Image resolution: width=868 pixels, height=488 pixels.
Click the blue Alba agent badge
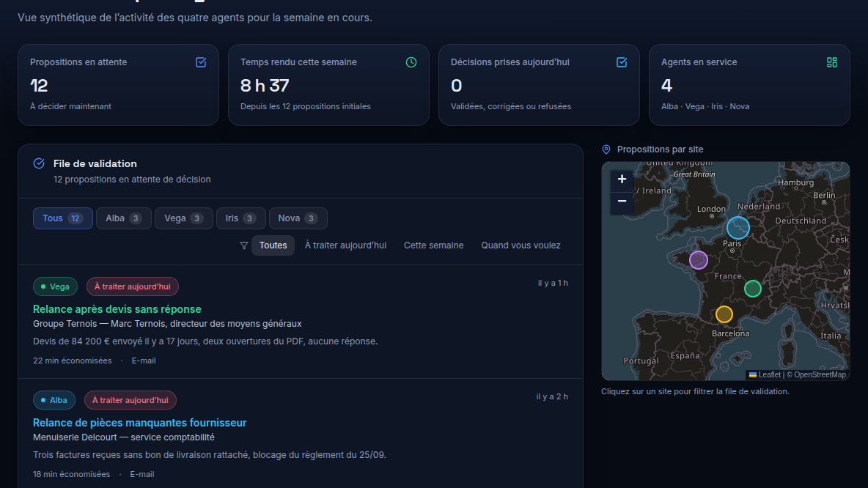(x=54, y=400)
